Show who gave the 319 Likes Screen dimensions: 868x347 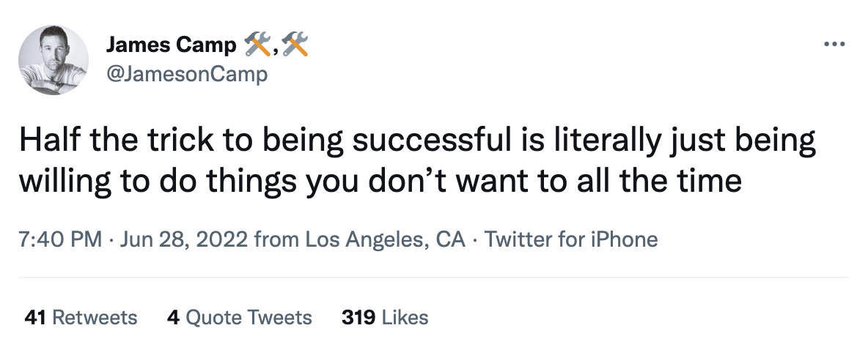click(385, 317)
